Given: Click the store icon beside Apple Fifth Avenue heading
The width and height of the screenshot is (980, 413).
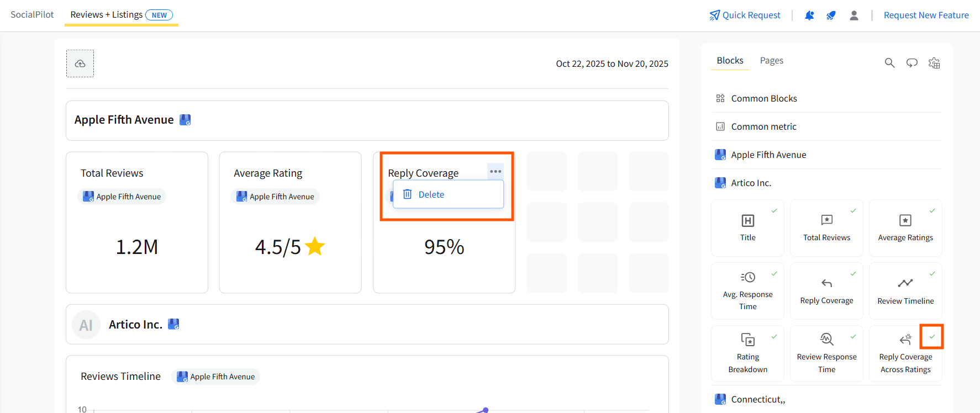Looking at the screenshot, I should click(x=185, y=120).
